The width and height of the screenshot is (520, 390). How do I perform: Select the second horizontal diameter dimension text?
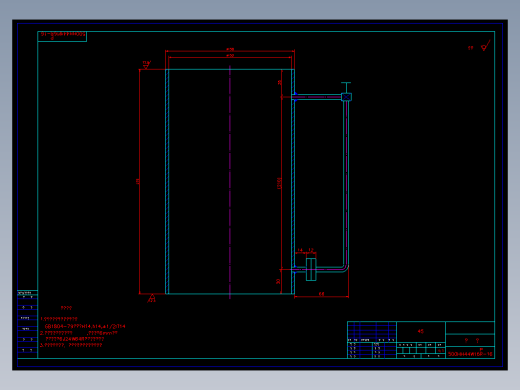point(230,56)
